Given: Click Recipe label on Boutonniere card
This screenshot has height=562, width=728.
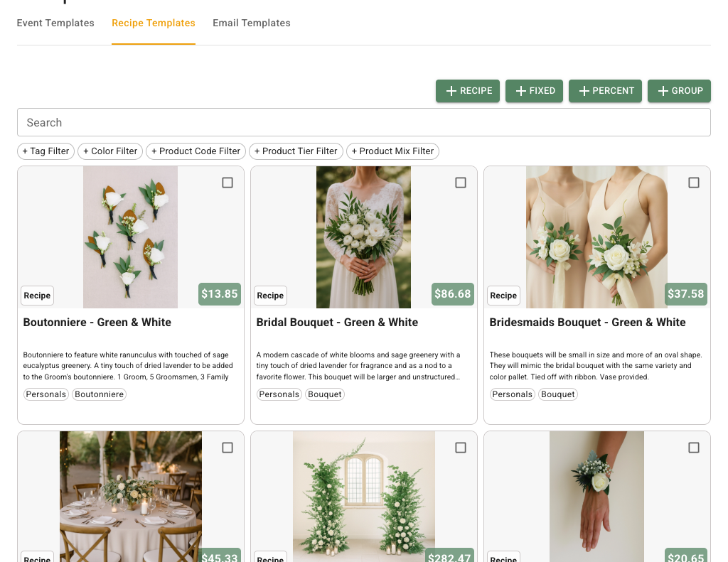Looking at the screenshot, I should (x=37, y=296).
